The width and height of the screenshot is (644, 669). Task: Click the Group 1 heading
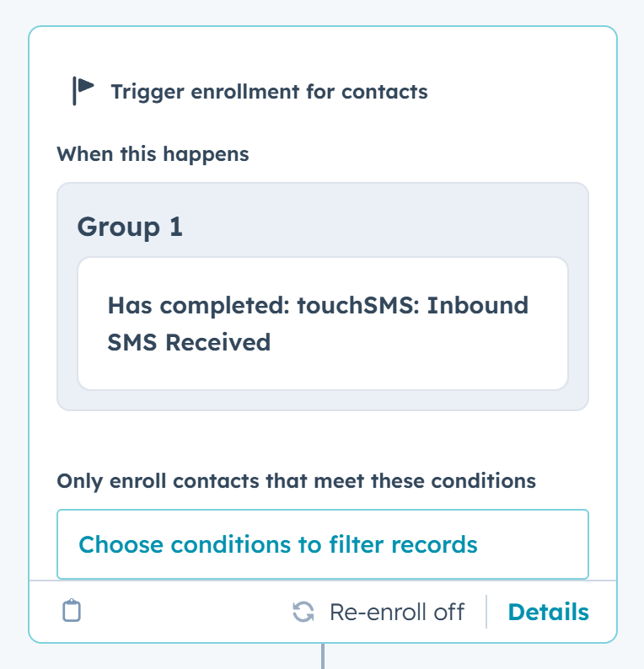pyautogui.click(x=130, y=227)
